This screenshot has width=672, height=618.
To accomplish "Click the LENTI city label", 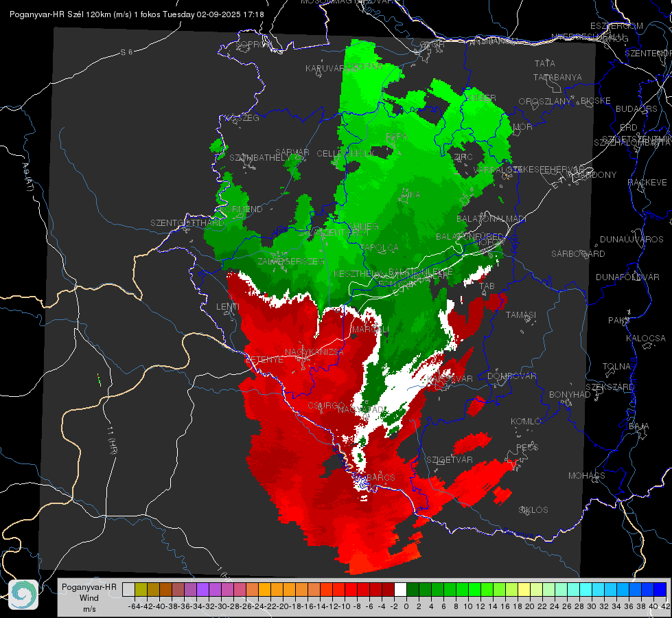I will pos(228,307).
